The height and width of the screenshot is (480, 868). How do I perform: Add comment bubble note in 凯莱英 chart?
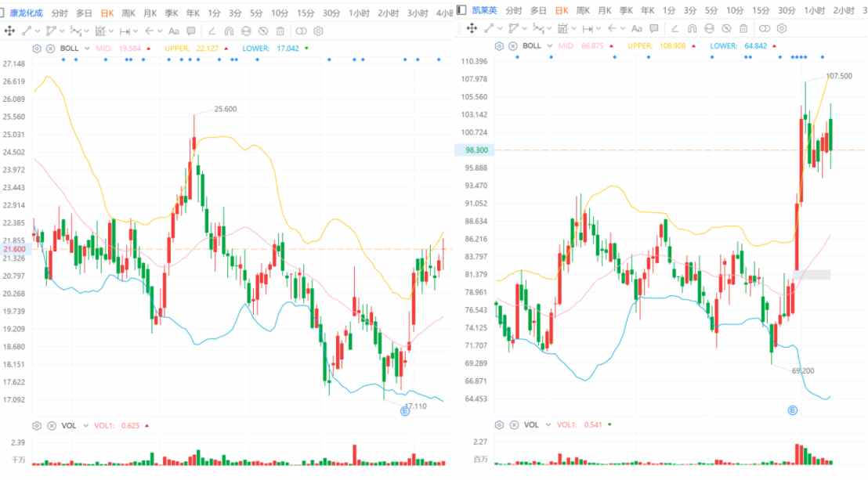[x=654, y=28]
